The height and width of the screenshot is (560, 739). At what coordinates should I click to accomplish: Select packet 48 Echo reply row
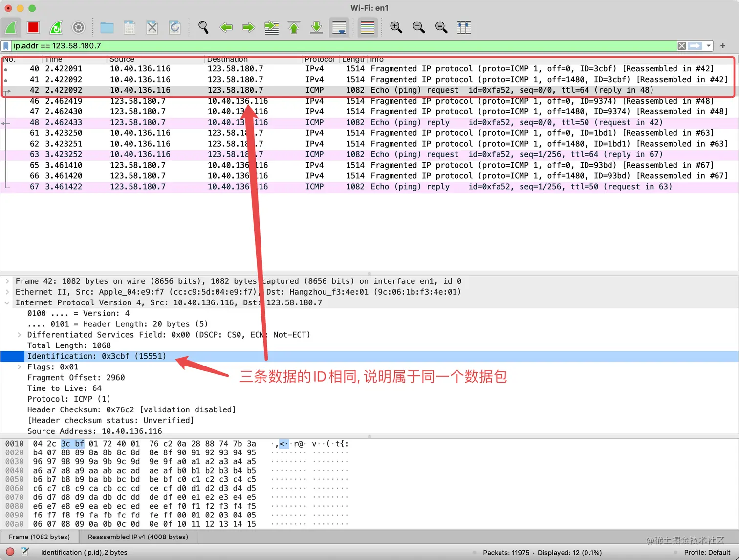[x=369, y=123]
